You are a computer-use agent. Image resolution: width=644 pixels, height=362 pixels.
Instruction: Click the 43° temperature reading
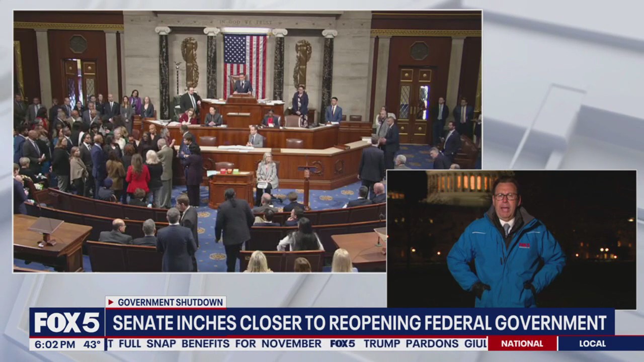coord(92,344)
